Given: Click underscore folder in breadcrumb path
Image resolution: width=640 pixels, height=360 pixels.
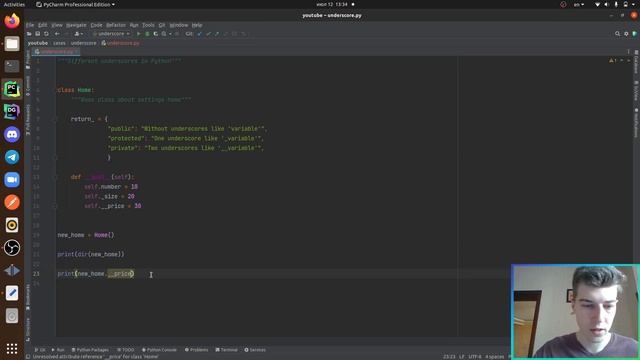Looking at the screenshot, I should click(83, 43).
